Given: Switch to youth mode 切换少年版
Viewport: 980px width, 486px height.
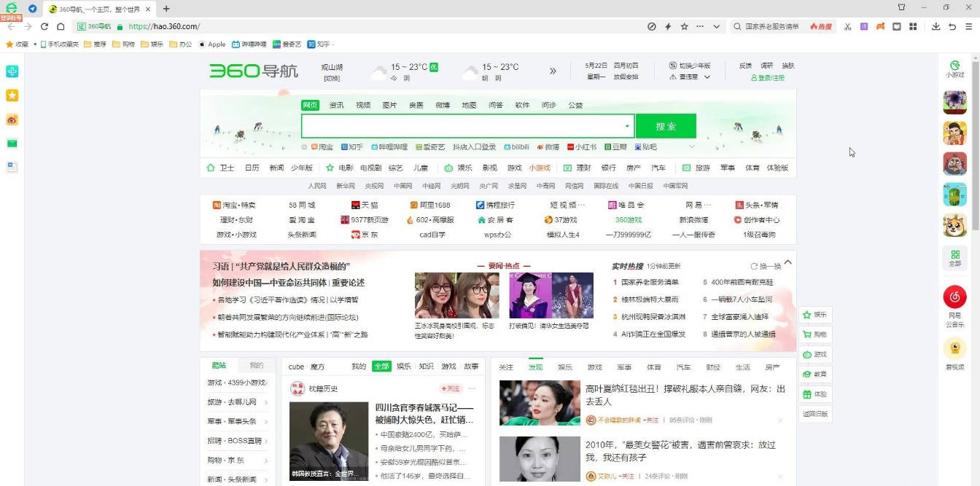Looking at the screenshot, I should point(690,66).
